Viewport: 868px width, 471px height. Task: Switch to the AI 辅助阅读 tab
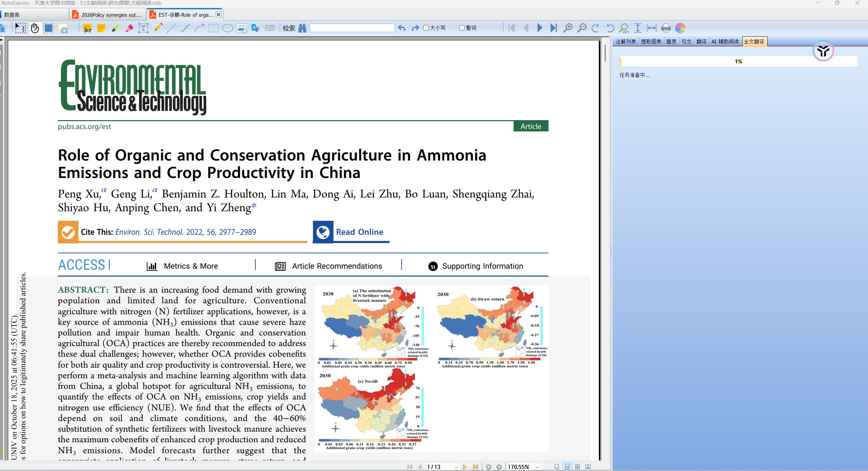click(x=725, y=41)
